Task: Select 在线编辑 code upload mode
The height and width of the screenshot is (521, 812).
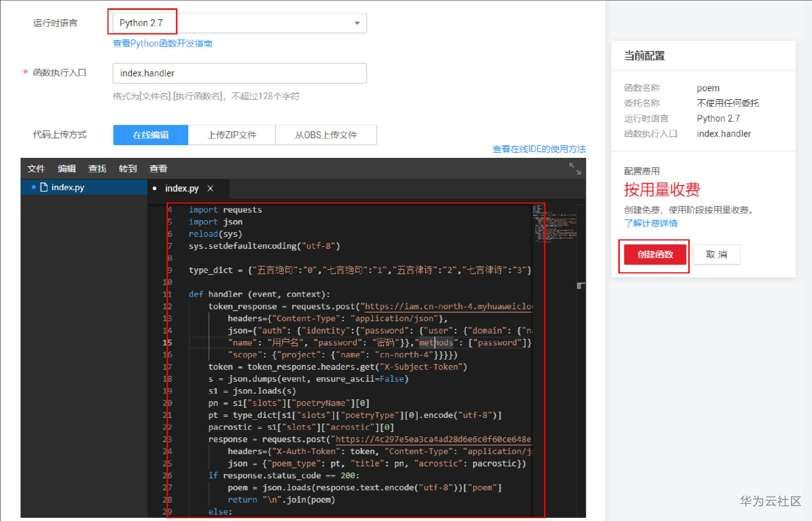Action: pyautogui.click(x=151, y=135)
